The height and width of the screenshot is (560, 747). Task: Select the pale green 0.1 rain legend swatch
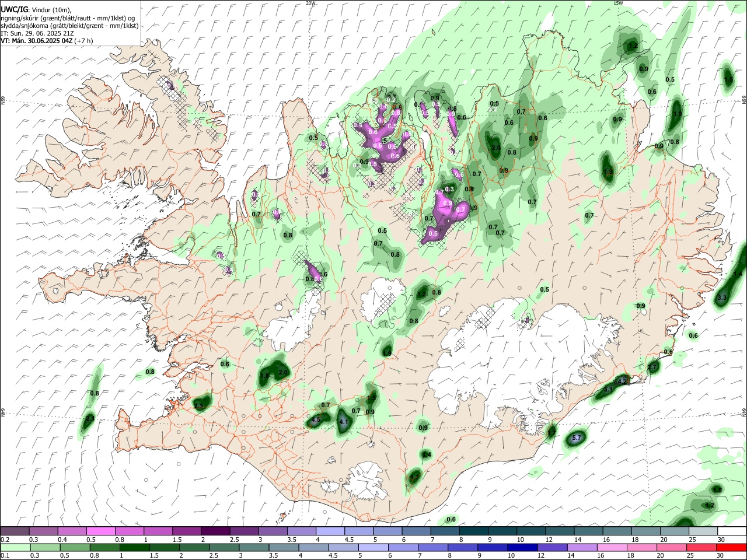(15, 547)
